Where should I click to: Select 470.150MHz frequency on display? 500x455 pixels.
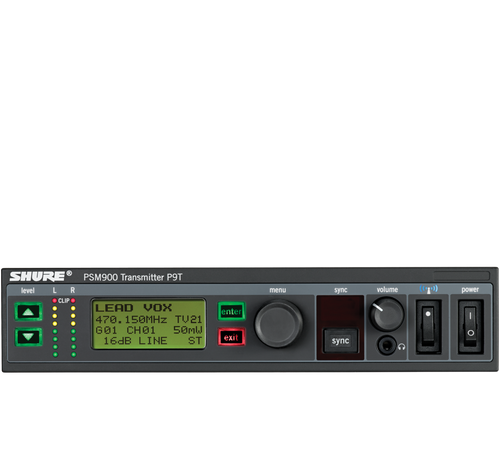(x=131, y=320)
